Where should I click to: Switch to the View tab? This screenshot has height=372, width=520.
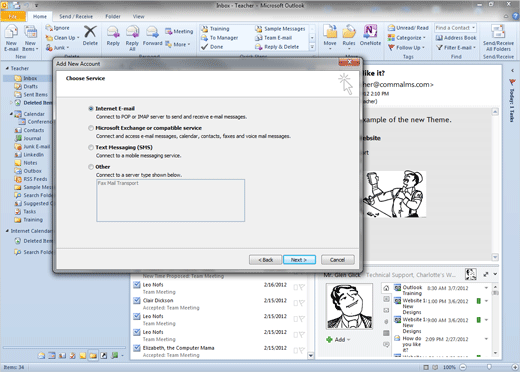pos(139,16)
